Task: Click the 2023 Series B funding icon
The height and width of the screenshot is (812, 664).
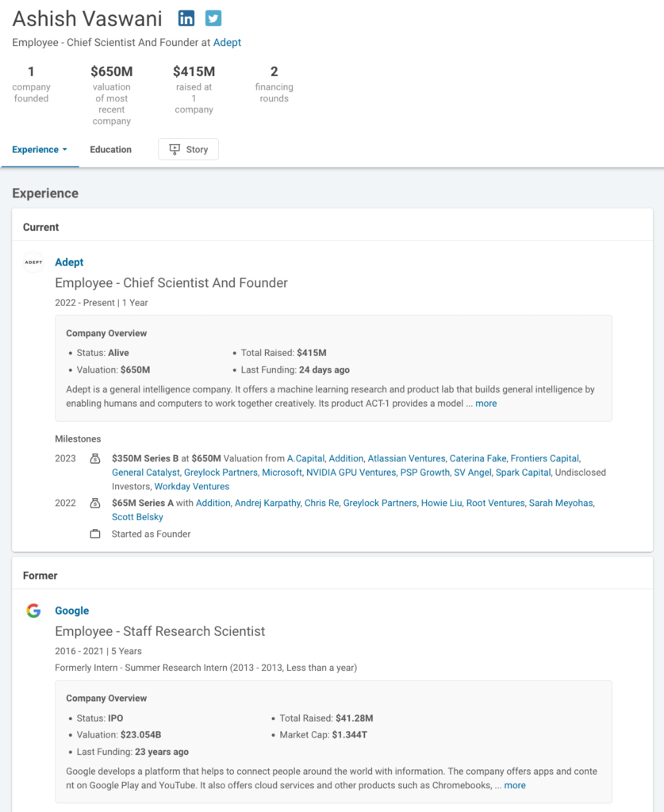Action: [x=95, y=458]
